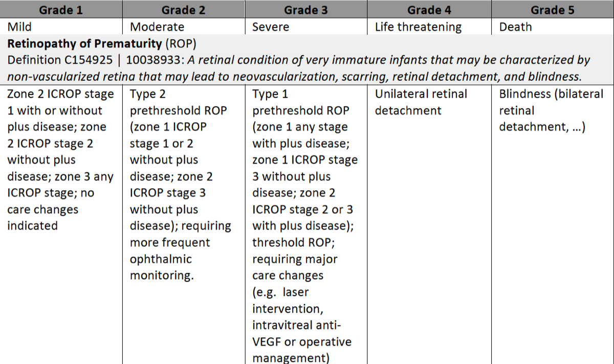614x364 pixels.
Task: Click the Death severity cell
Action: [515, 27]
